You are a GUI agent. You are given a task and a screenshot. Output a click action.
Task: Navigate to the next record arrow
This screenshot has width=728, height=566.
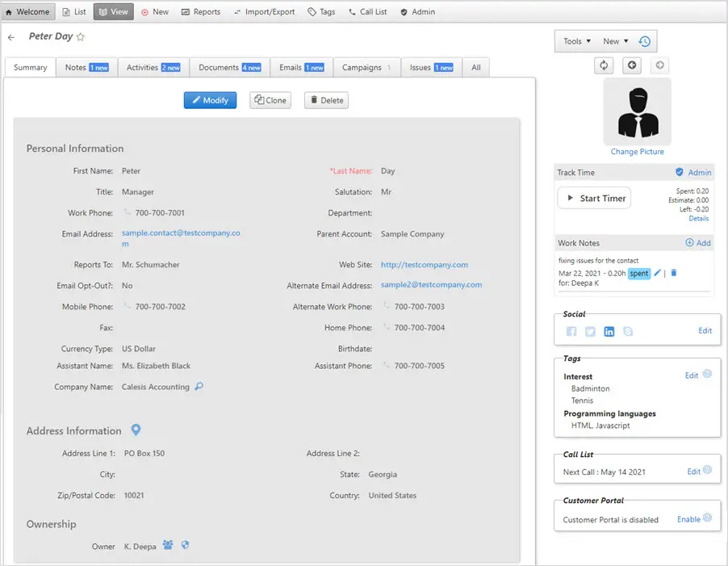click(660, 65)
